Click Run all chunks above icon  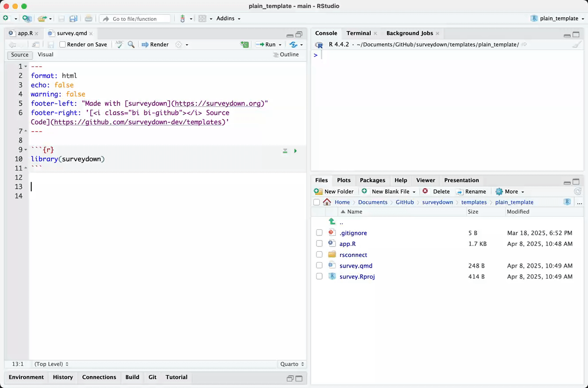(x=285, y=151)
